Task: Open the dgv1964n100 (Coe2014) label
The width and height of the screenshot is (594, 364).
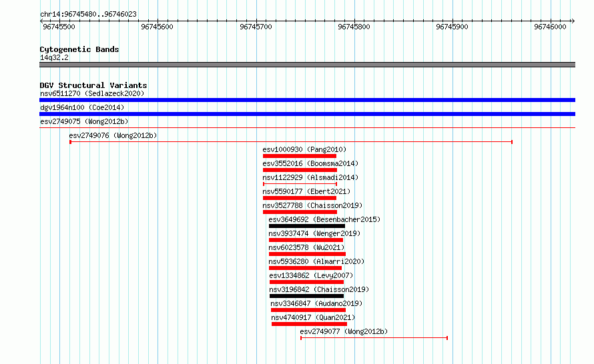Action: coord(82,107)
